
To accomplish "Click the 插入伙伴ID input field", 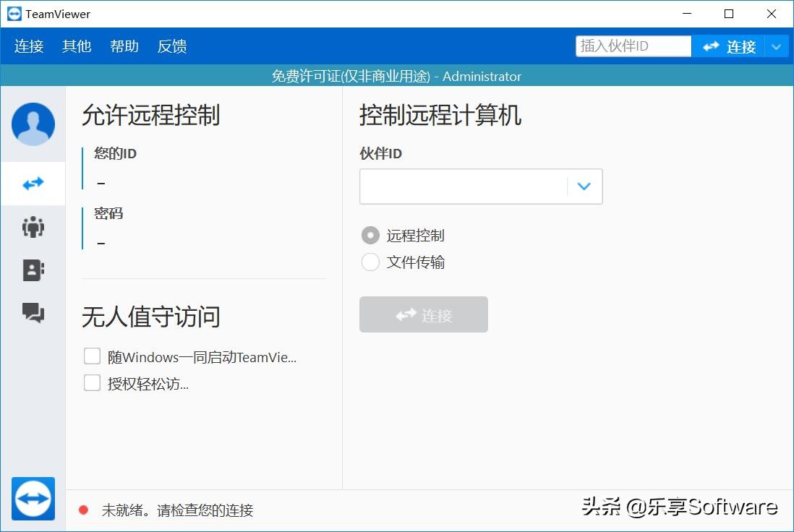I will [x=633, y=46].
